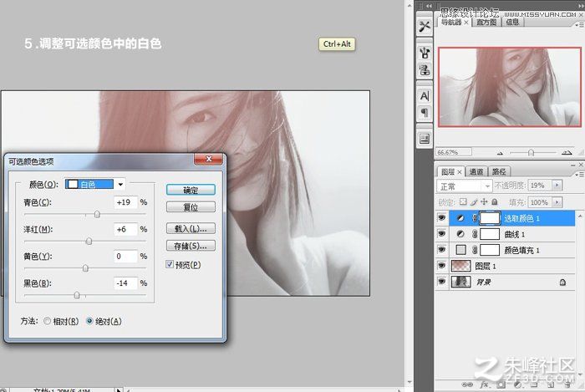Click the navigator zoom in icon
The image size is (585, 392).
click(x=567, y=152)
